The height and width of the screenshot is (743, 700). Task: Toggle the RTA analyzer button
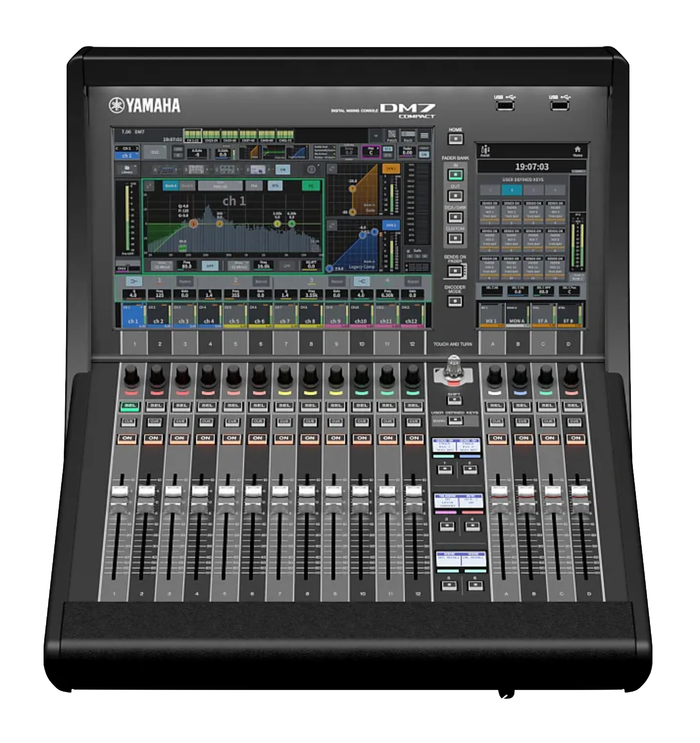click(275, 186)
